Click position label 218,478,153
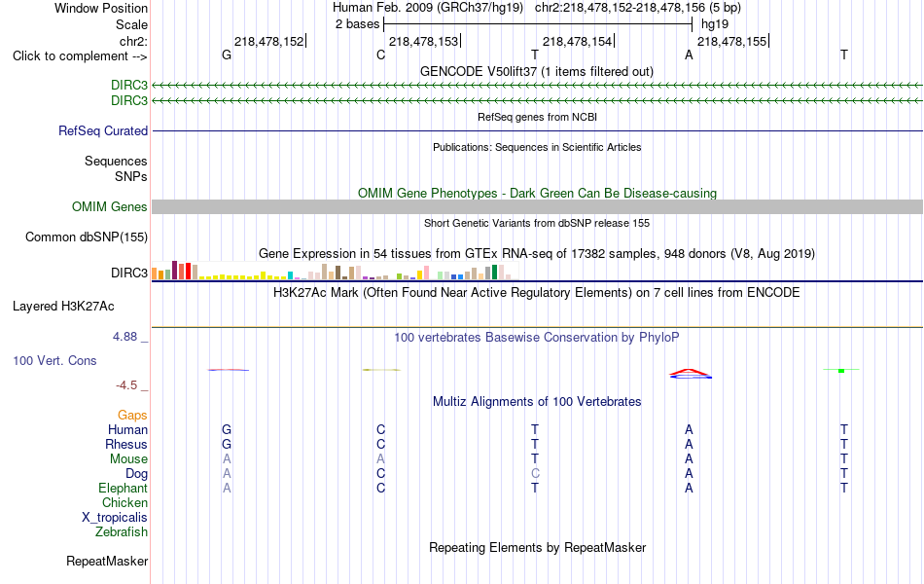924x584 pixels. [x=423, y=41]
